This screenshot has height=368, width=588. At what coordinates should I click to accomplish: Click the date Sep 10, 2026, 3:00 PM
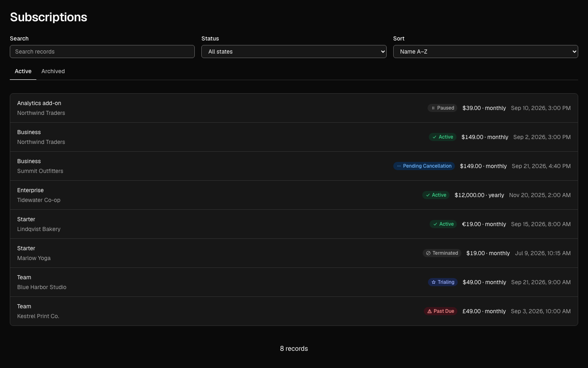tap(541, 108)
